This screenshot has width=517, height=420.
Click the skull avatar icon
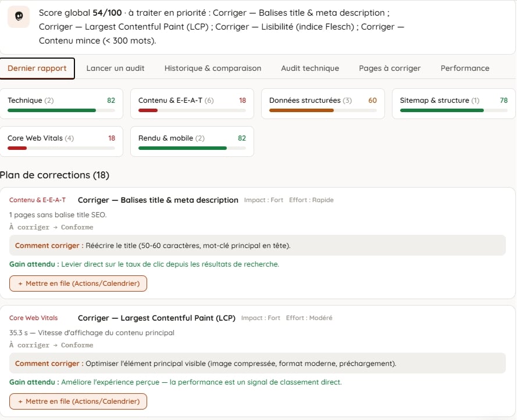(x=19, y=16)
